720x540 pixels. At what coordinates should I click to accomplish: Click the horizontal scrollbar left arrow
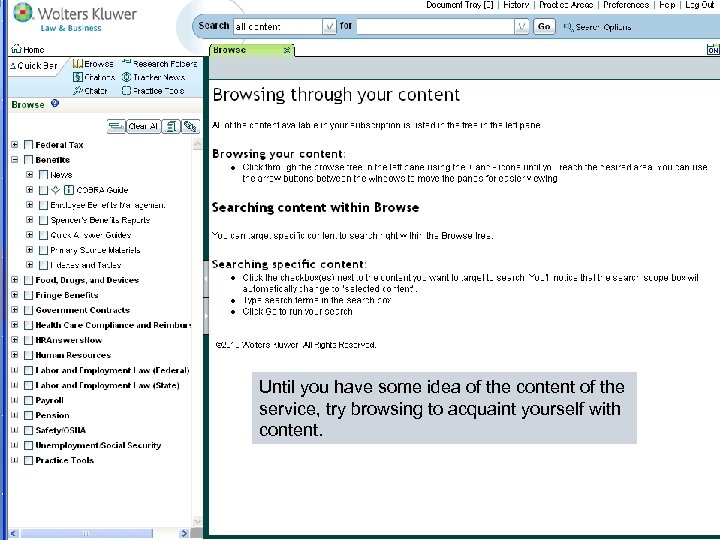click(13, 533)
